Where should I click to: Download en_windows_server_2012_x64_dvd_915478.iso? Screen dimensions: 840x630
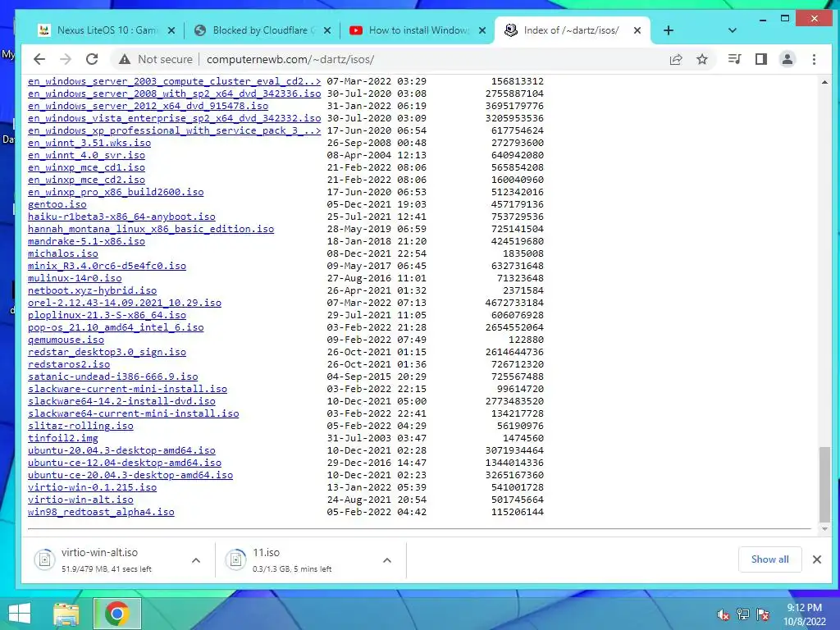(x=148, y=106)
